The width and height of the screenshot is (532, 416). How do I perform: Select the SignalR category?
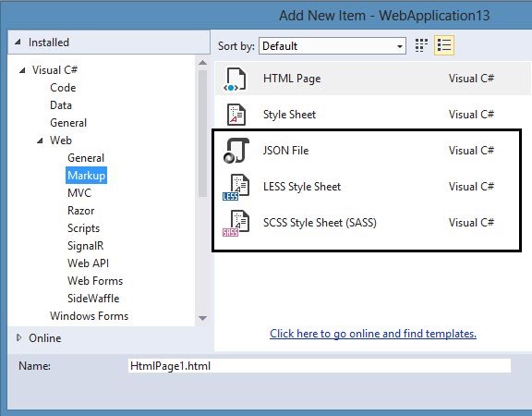point(86,246)
